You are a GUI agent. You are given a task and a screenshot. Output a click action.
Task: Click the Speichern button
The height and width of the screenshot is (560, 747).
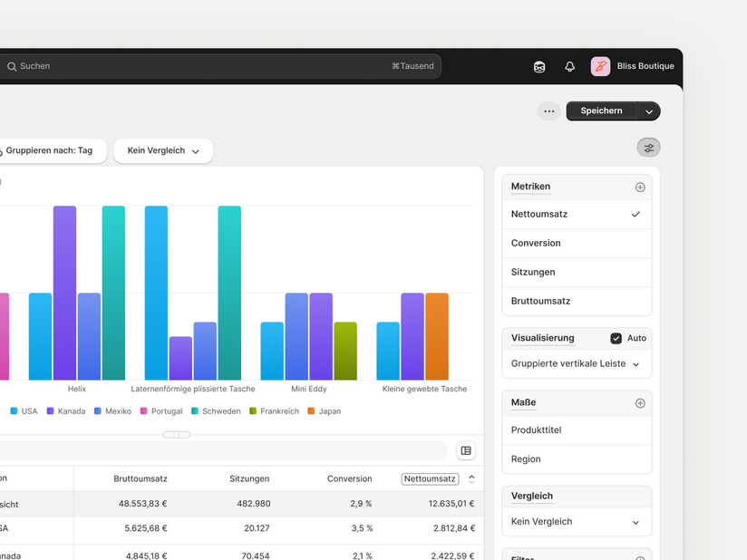click(x=602, y=111)
